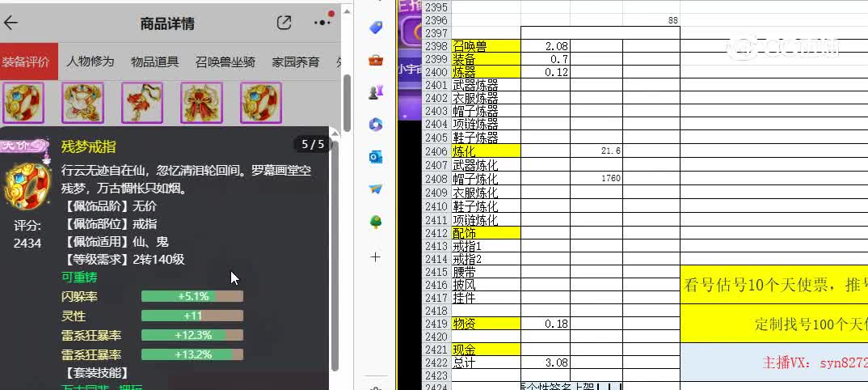Select the second equipment thumbnail
The image size is (868, 390).
pos(82,103)
